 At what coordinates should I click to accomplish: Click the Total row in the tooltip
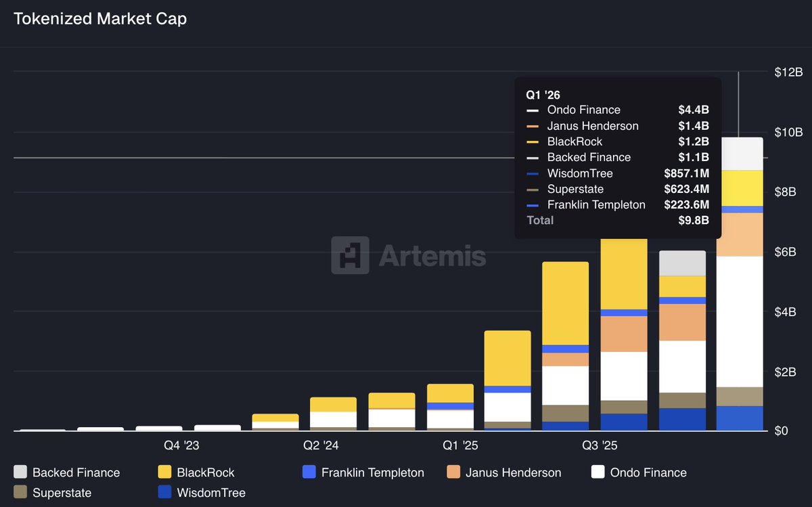click(540, 220)
